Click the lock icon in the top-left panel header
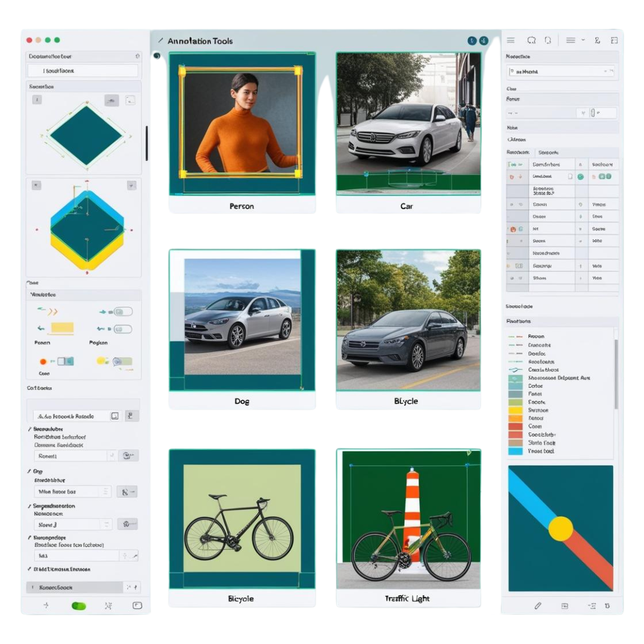This screenshot has height=644, width=644. (138, 56)
